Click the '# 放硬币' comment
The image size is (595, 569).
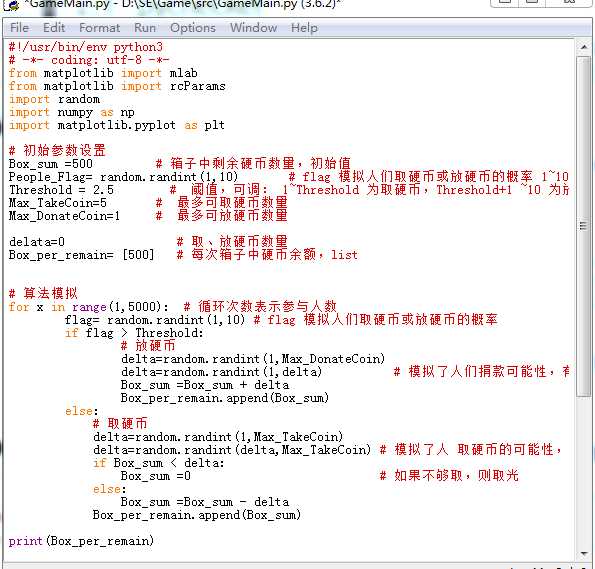coord(148,345)
